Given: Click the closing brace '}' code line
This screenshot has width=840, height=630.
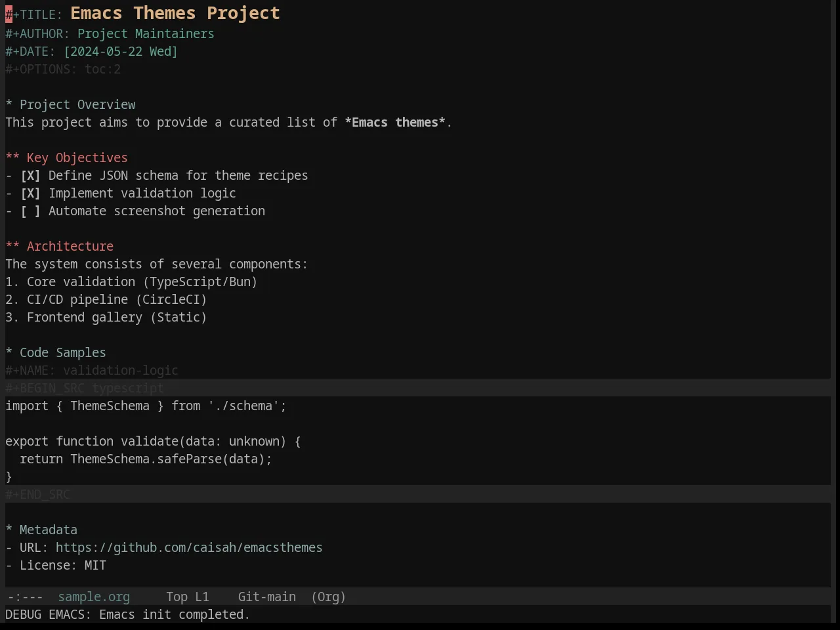Looking at the screenshot, I should pyautogui.click(x=9, y=477).
